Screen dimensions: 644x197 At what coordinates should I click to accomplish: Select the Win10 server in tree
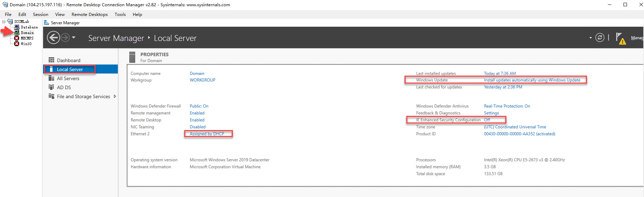[26, 44]
